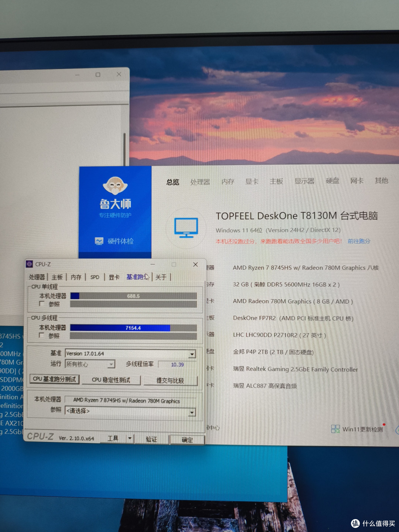Select 瑞昱 ALC887 audio row

[x=265, y=386]
